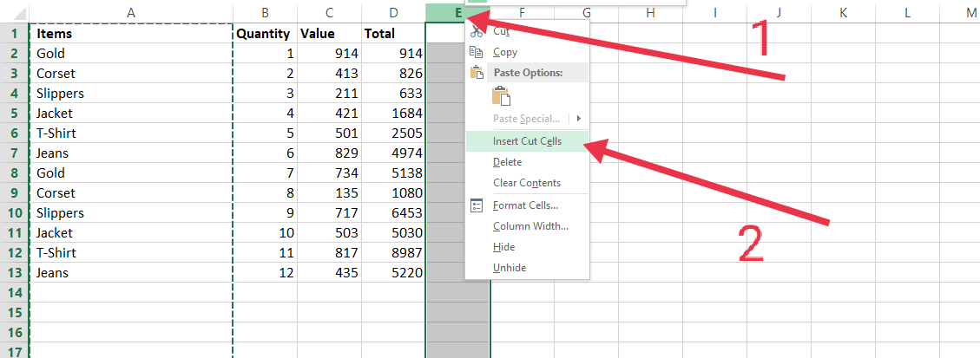Click Unhide in the context menu

(x=510, y=268)
